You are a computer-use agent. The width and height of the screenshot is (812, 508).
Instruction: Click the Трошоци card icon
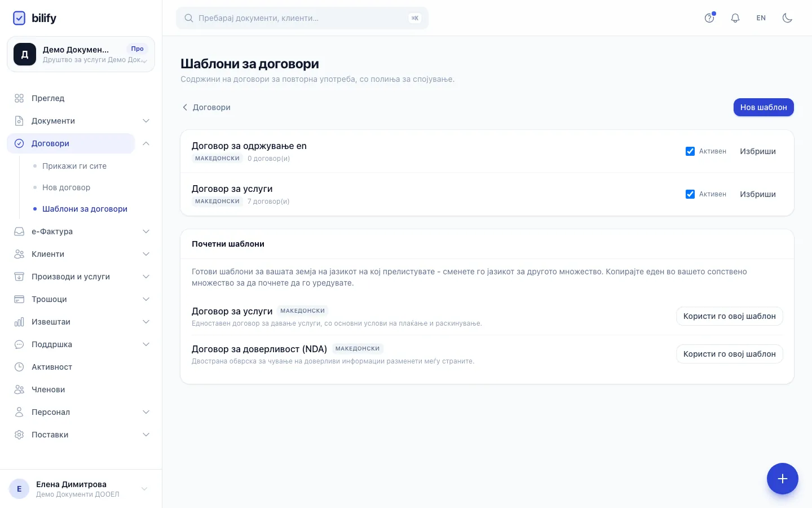coord(19,299)
